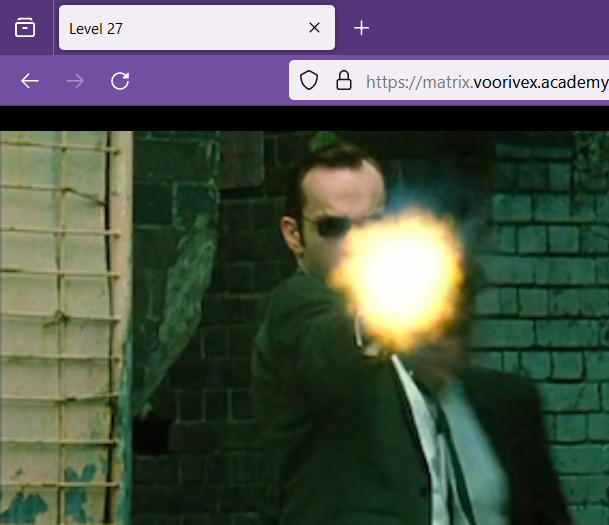Viewport: 609px width, 525px height.
Task: Open a new tab with plus button
Action: (361, 28)
